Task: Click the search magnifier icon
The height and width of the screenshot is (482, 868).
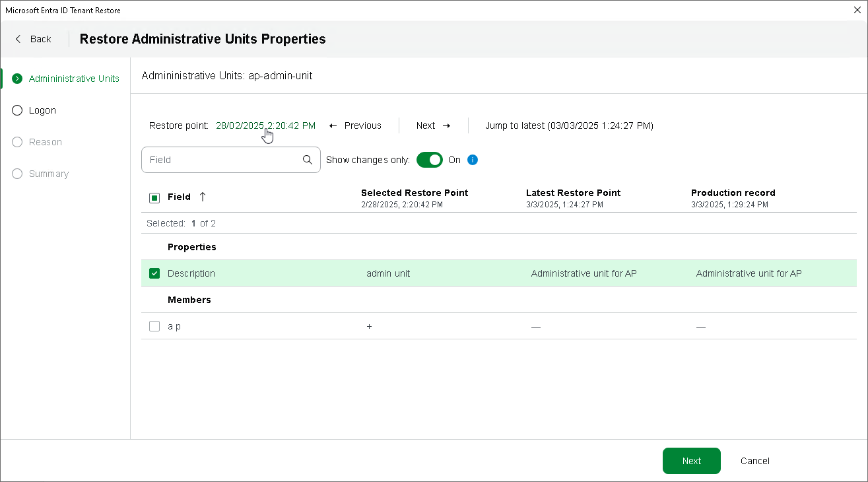Action: tap(308, 160)
